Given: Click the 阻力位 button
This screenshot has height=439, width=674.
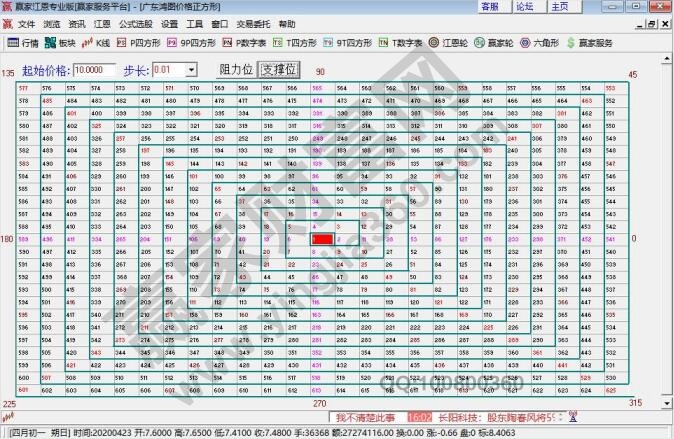Looking at the screenshot, I should [236, 70].
